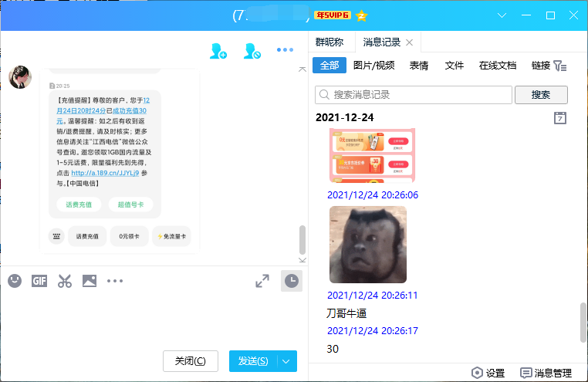
Task: Filter records by 表情
Action: (419, 66)
